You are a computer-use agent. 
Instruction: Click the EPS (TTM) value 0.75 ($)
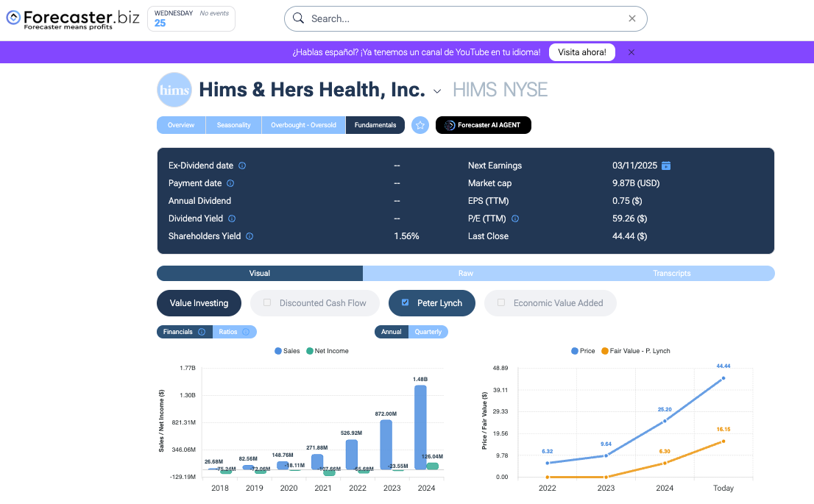pyautogui.click(x=627, y=201)
